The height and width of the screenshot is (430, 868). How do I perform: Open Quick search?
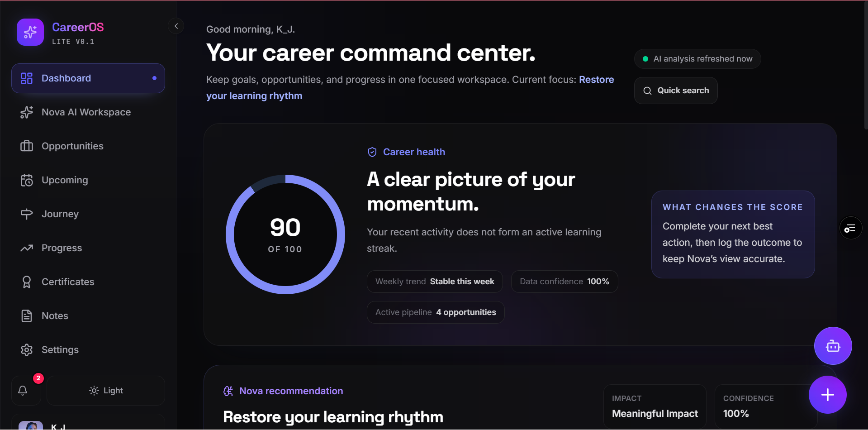click(676, 91)
